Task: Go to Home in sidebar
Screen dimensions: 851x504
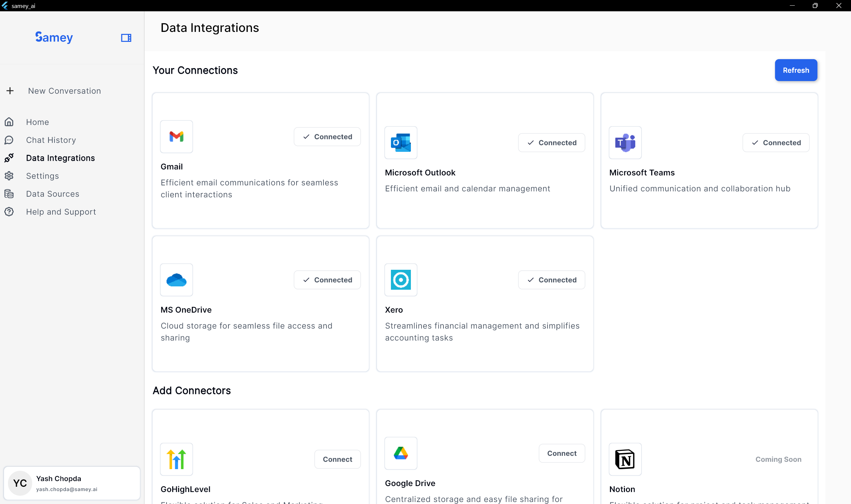Action: (37, 122)
